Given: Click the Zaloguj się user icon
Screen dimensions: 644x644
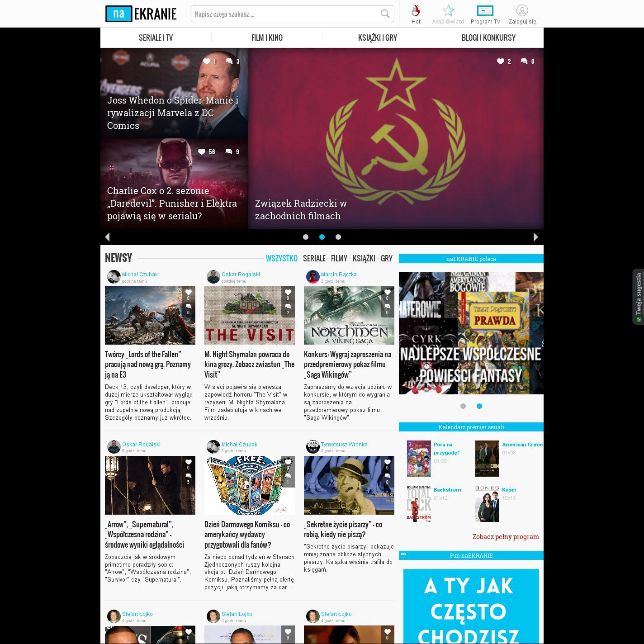Looking at the screenshot, I should [522, 11].
